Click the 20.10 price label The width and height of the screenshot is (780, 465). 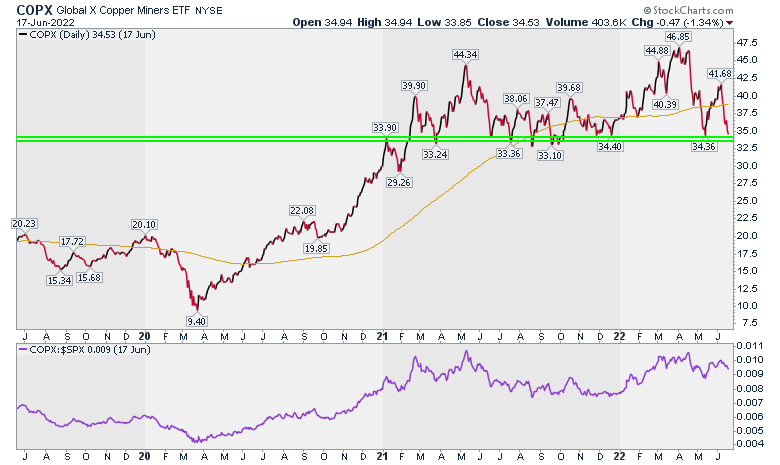click(144, 225)
